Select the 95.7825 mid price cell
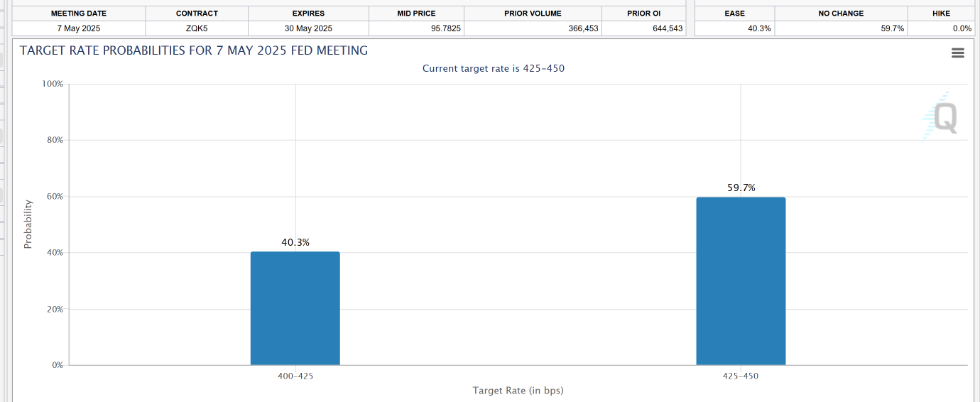The width and height of the screenshot is (980, 402). click(x=416, y=28)
